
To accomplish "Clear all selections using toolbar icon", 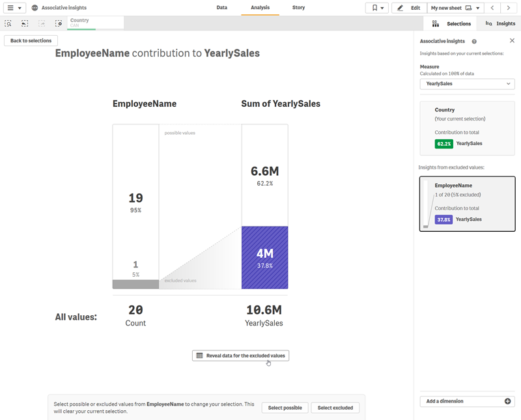I will [x=59, y=23].
